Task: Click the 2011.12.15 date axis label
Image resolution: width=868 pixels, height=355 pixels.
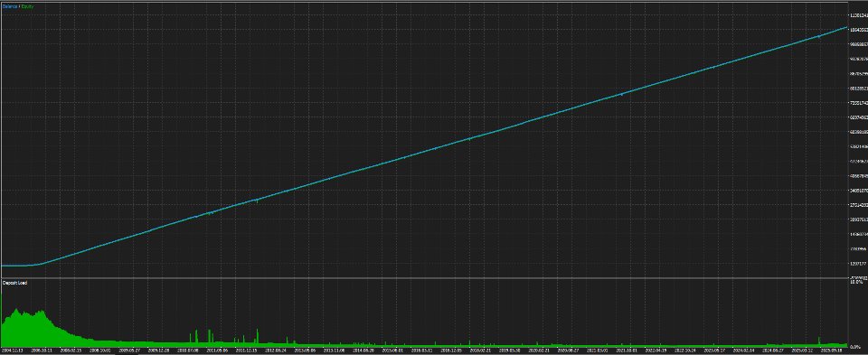Action: [x=246, y=350]
